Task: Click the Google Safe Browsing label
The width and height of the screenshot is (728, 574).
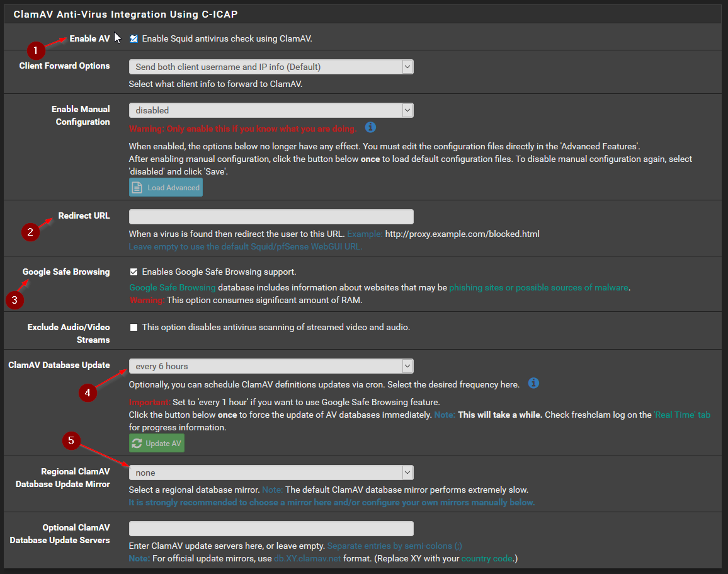Action: [66, 272]
